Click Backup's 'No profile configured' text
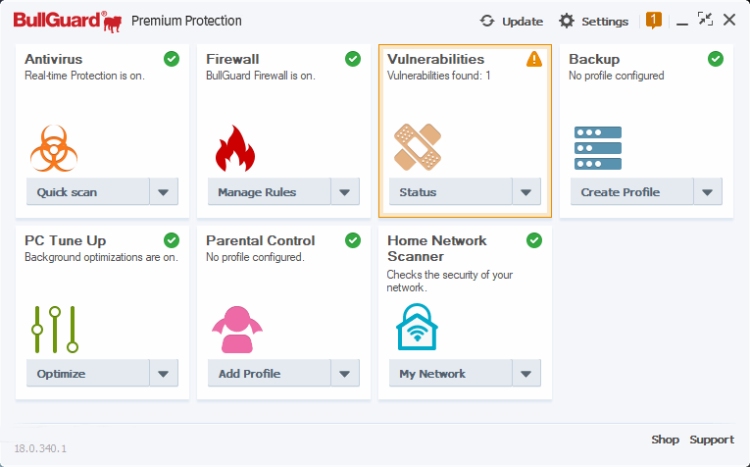Viewport: 750px width, 467px height. click(x=616, y=76)
